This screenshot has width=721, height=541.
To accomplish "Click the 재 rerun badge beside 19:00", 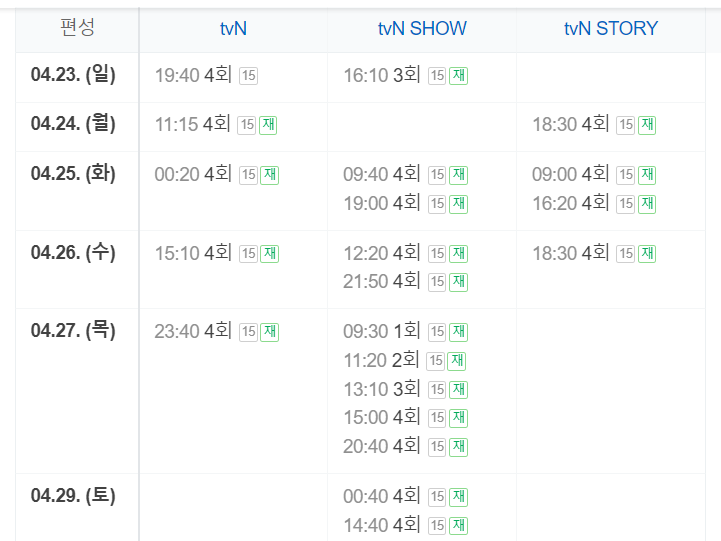I will (458, 204).
